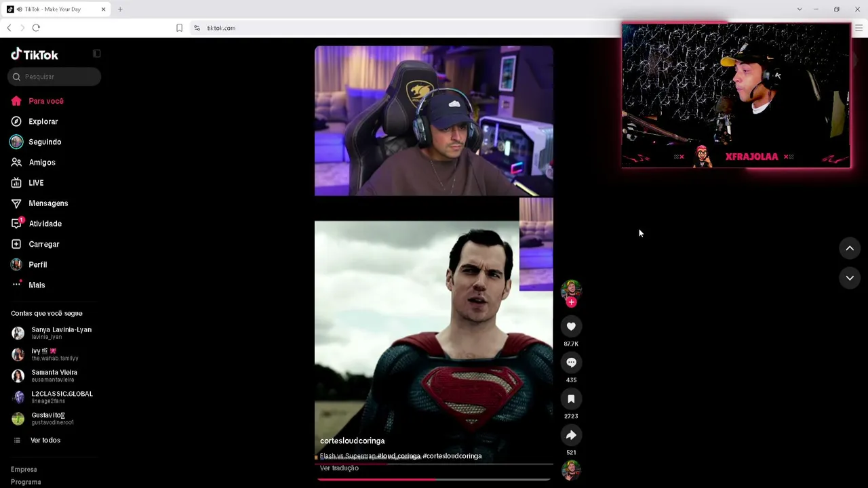Go to the previous video with up chevron
Screen dimensions: 868x488
[850, 248]
